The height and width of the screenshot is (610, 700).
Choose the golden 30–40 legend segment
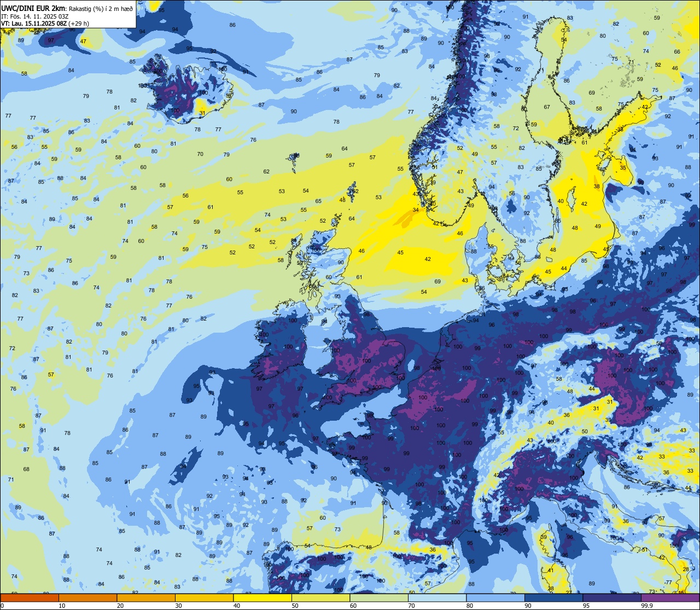[204, 597]
